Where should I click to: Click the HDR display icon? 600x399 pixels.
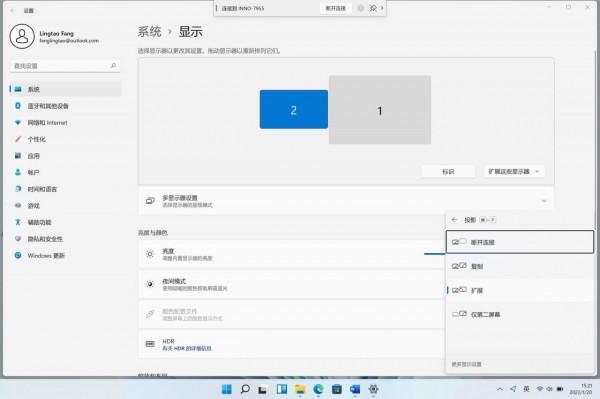tap(150, 344)
